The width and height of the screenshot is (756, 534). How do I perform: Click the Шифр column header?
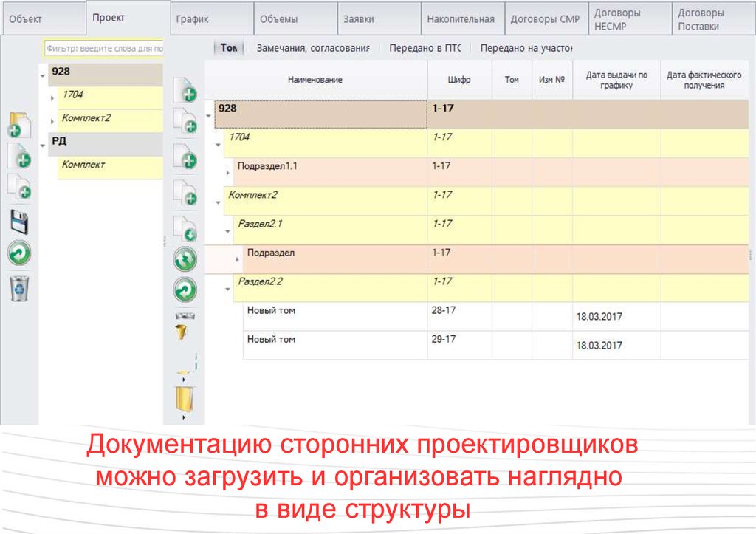pos(458,80)
